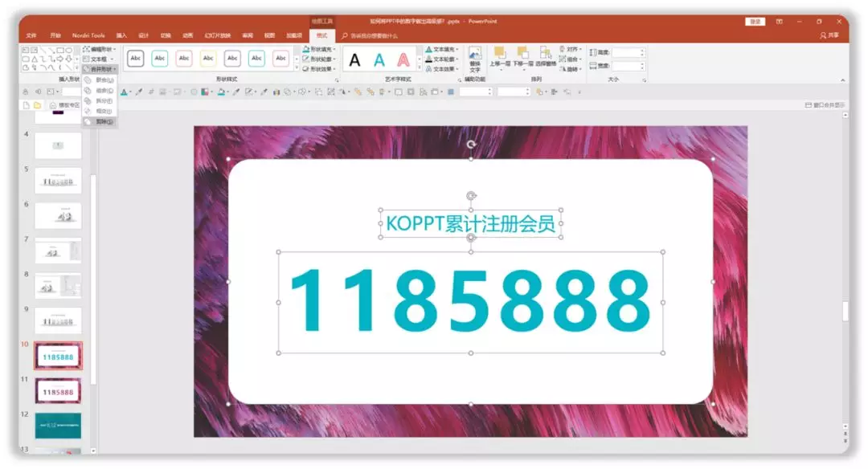Choose 联合 (Union) from the merge shapes menu
The width and height of the screenshot is (868, 469).
[100, 80]
